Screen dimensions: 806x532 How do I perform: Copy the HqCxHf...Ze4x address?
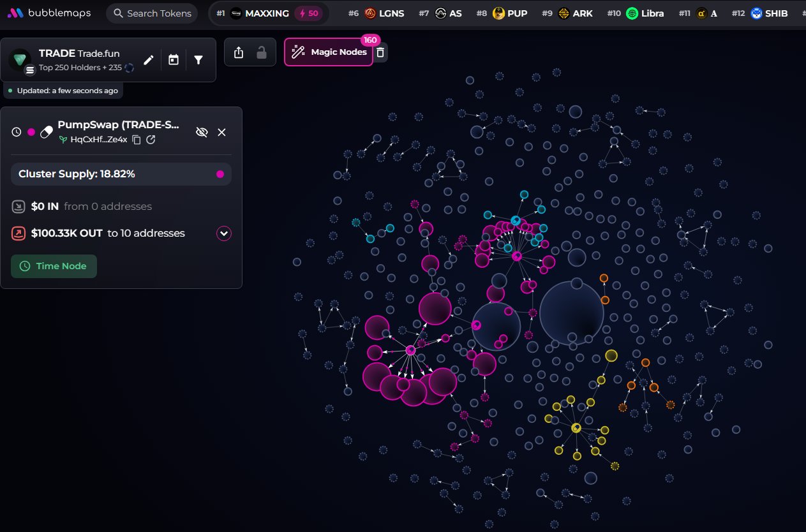[x=137, y=140]
